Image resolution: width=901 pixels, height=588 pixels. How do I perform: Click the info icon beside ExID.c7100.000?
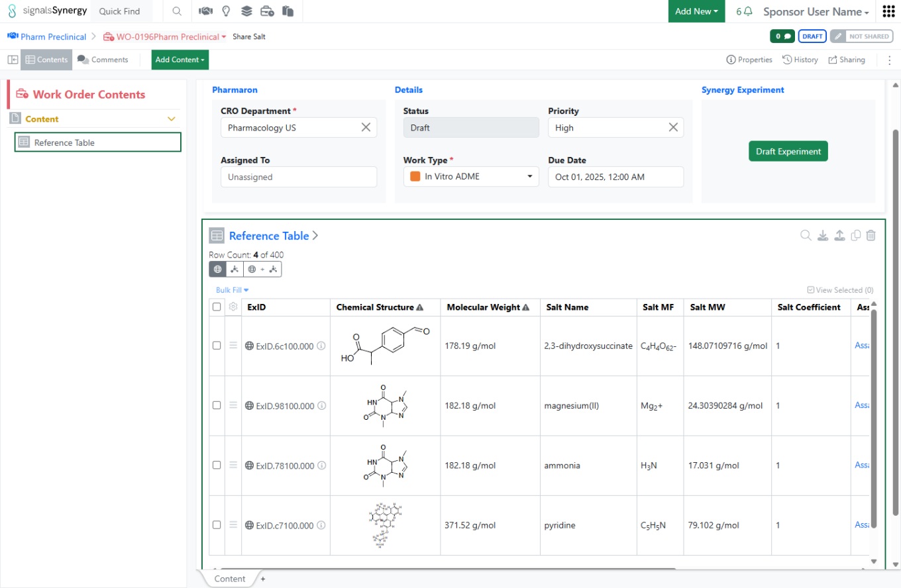(321, 525)
